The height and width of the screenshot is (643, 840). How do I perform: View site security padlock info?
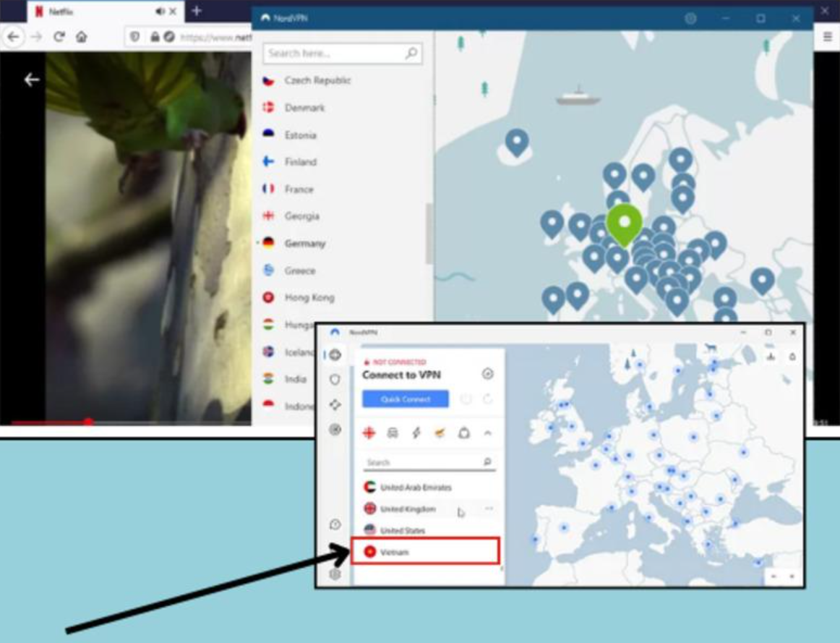coord(155,37)
